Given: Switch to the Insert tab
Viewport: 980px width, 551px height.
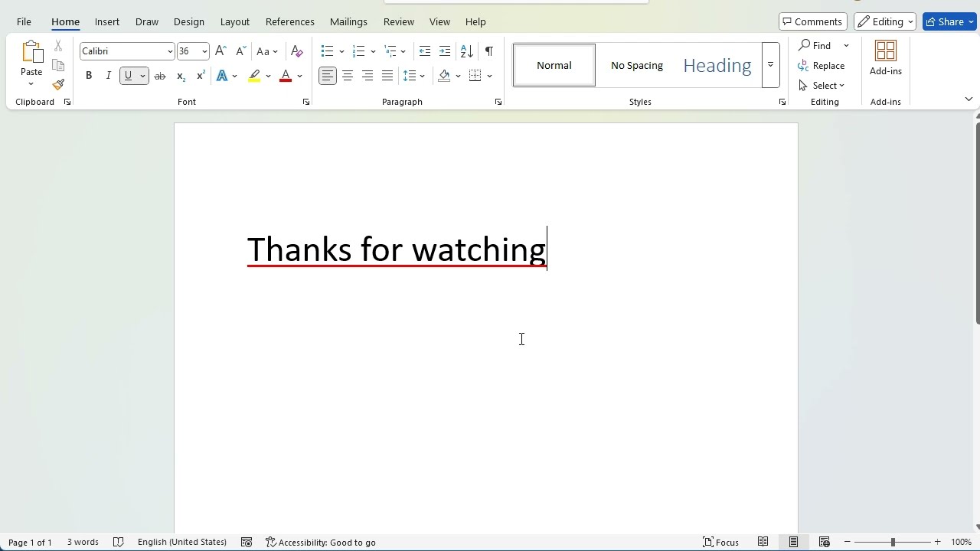Looking at the screenshot, I should pos(107,21).
